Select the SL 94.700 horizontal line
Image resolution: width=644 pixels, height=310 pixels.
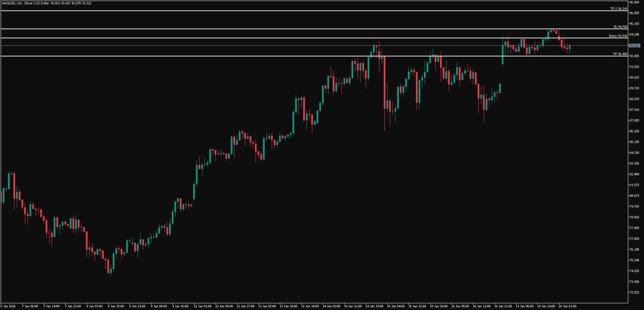click(x=302, y=29)
